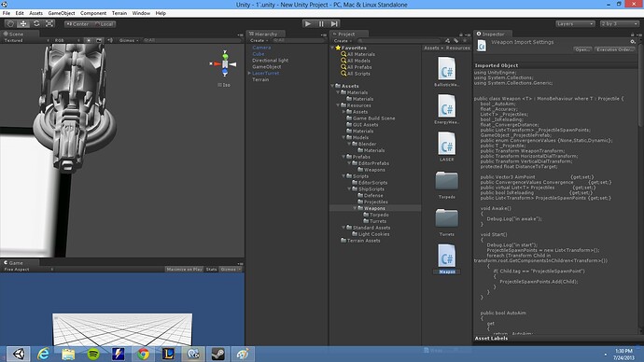Image resolution: width=644 pixels, height=362 pixels.
Task: Select the Hand tool in toolbar
Action: pyautogui.click(x=10, y=24)
